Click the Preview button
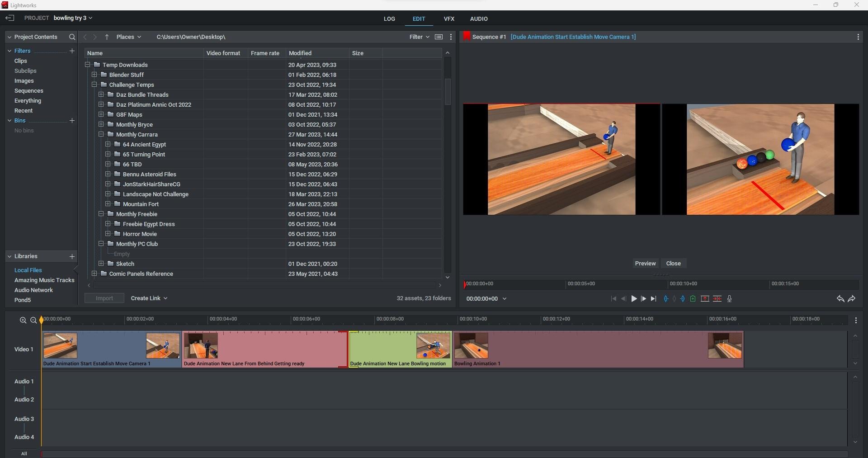This screenshot has height=458, width=868. click(645, 264)
